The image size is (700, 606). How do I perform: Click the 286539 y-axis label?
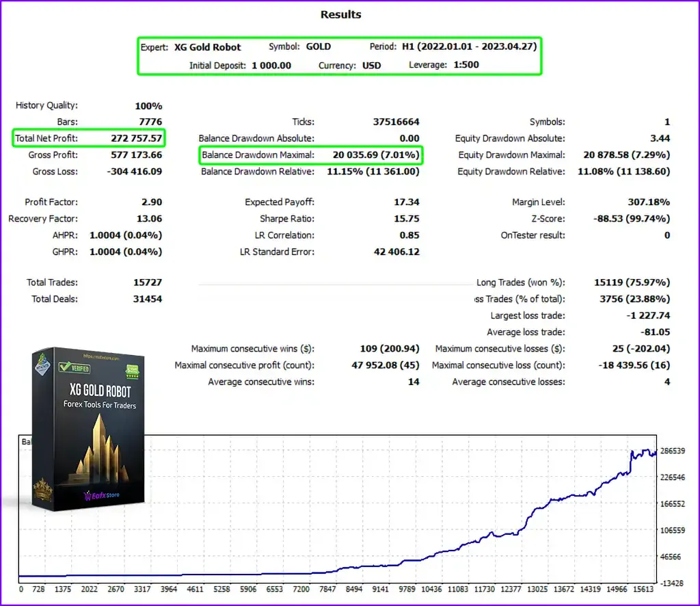point(673,451)
